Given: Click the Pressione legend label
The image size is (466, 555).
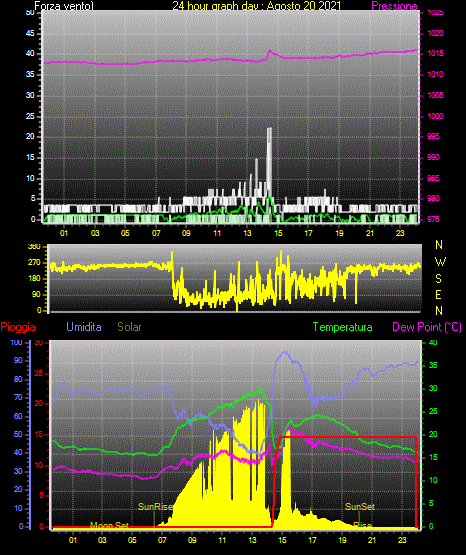Looking at the screenshot, I should point(394,6).
